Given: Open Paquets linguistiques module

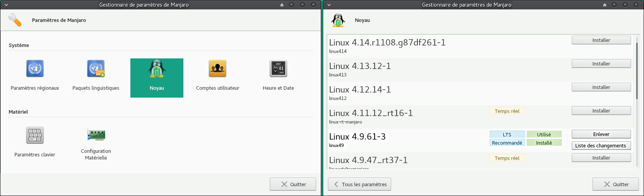Looking at the screenshot, I should click(x=96, y=69).
